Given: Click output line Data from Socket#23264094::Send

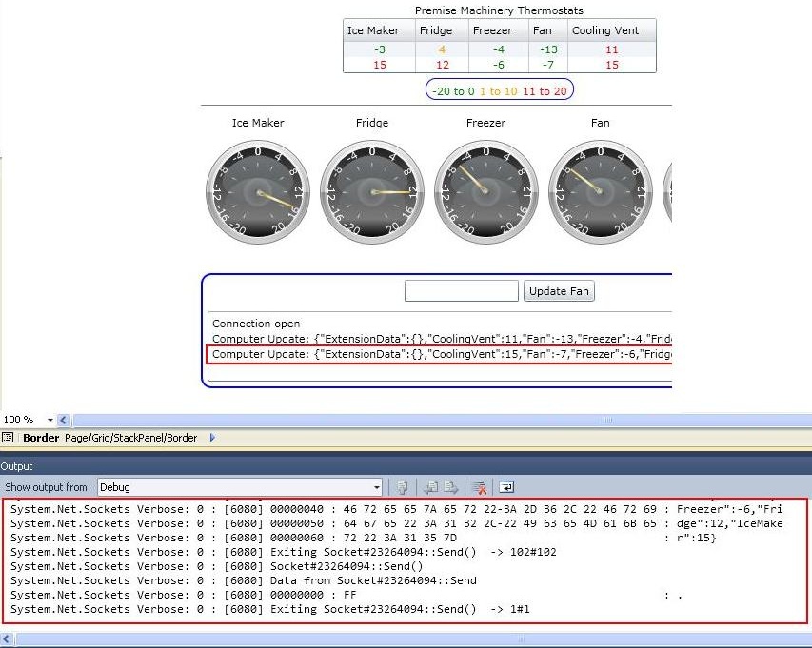Looking at the screenshot, I should [x=244, y=580].
